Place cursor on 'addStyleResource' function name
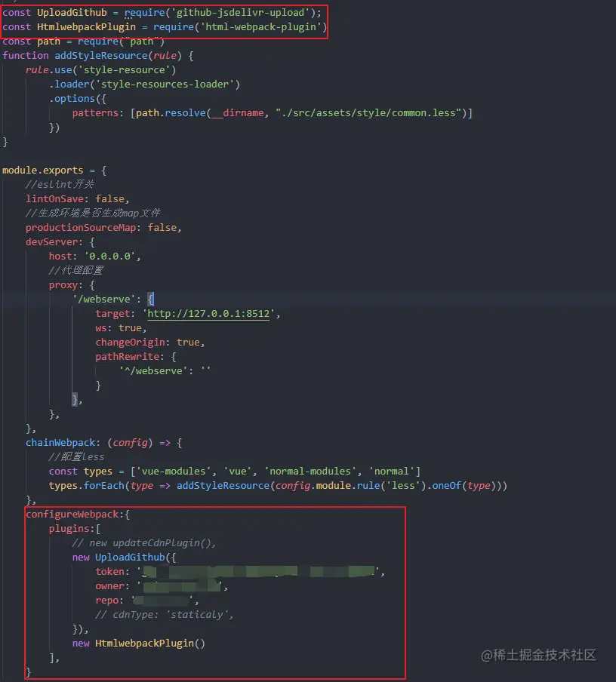This screenshot has height=682, width=616. click(101, 56)
